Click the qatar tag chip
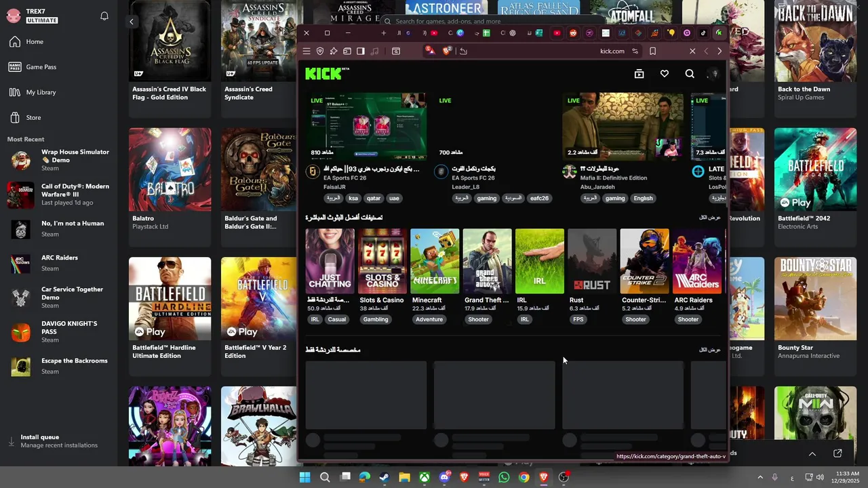868x488 pixels. click(x=374, y=198)
